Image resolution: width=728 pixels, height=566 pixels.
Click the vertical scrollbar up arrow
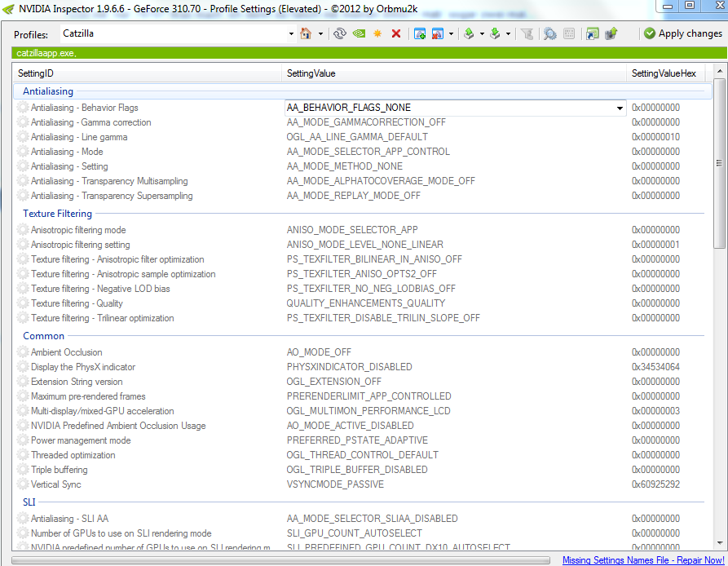click(x=720, y=71)
